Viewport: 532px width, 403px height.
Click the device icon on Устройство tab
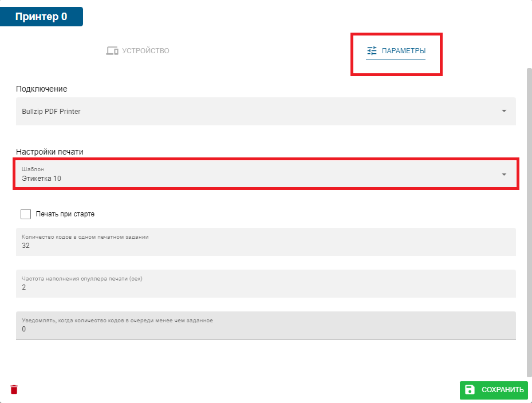pos(112,51)
